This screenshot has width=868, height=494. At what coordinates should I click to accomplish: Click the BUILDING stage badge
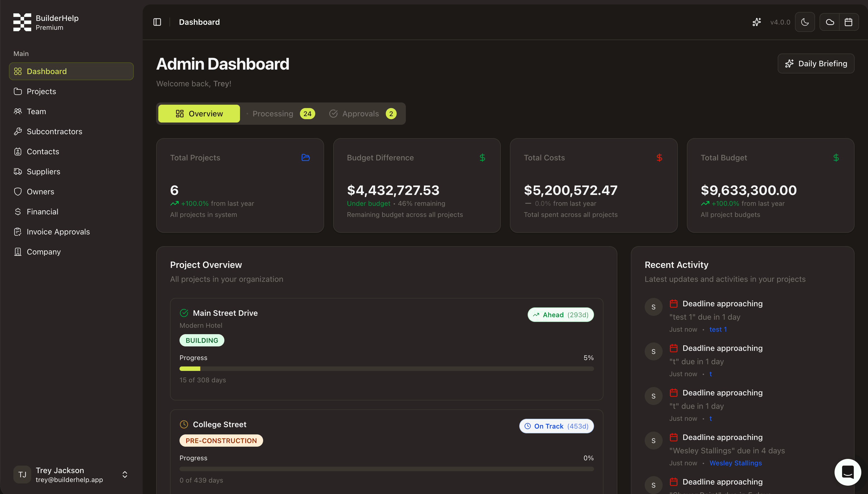tap(202, 340)
